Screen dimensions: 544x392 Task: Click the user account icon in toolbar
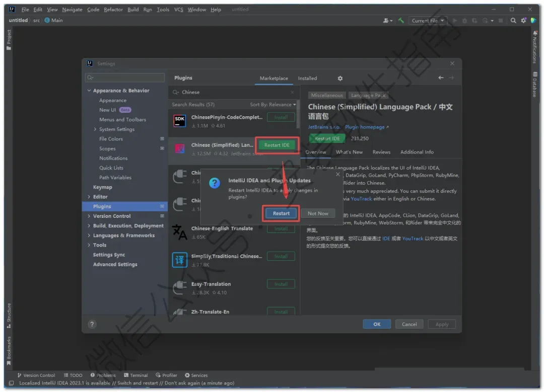(x=387, y=21)
